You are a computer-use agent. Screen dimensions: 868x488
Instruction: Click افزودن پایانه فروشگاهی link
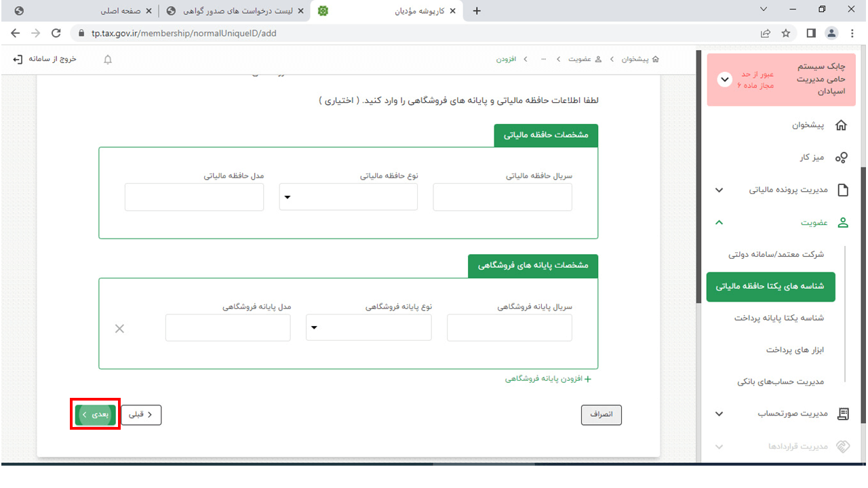548,380
